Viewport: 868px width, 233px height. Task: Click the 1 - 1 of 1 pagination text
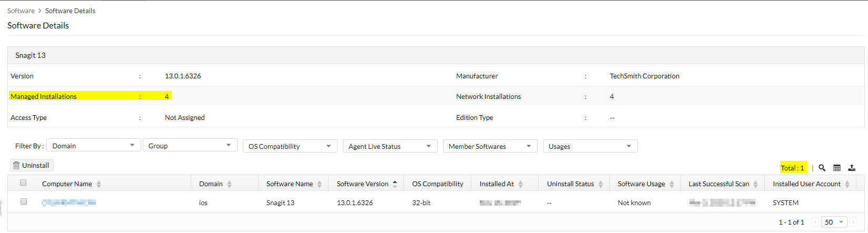point(792,222)
